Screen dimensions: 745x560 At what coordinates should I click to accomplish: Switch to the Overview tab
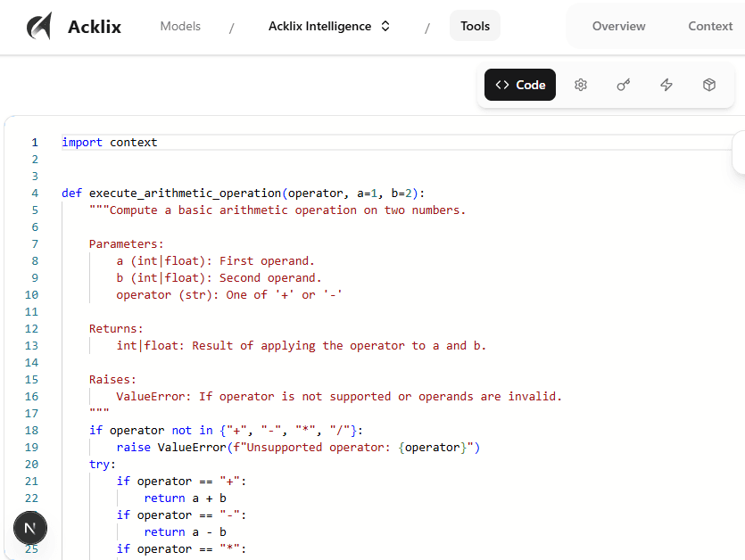[618, 27]
